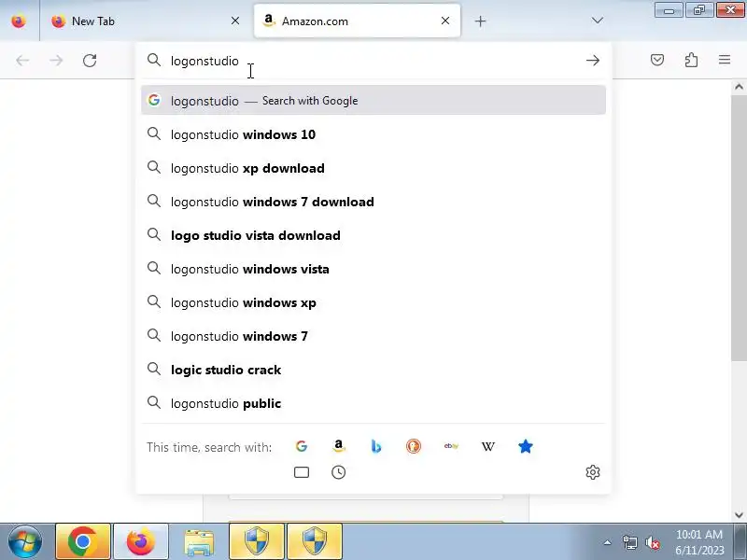Open network status tray icon
The height and width of the screenshot is (560, 747).
[x=629, y=542]
